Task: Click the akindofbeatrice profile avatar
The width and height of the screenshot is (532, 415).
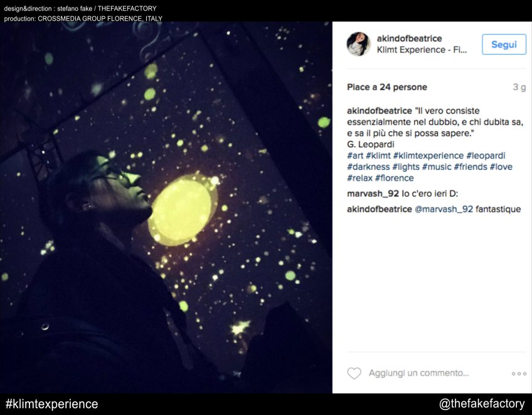Action: point(358,44)
